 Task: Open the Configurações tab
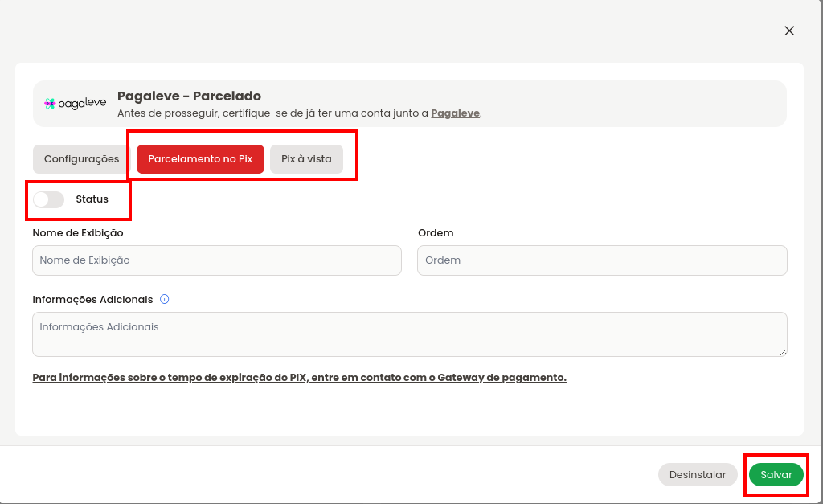click(81, 159)
